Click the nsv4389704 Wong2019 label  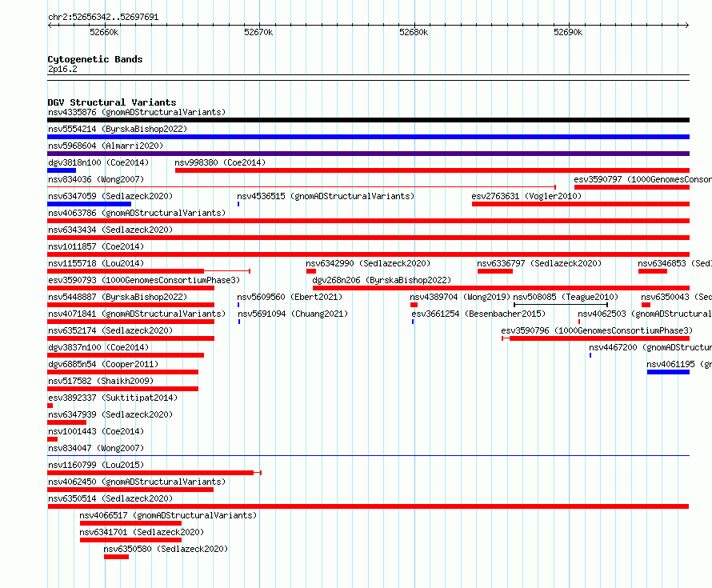tap(460, 297)
